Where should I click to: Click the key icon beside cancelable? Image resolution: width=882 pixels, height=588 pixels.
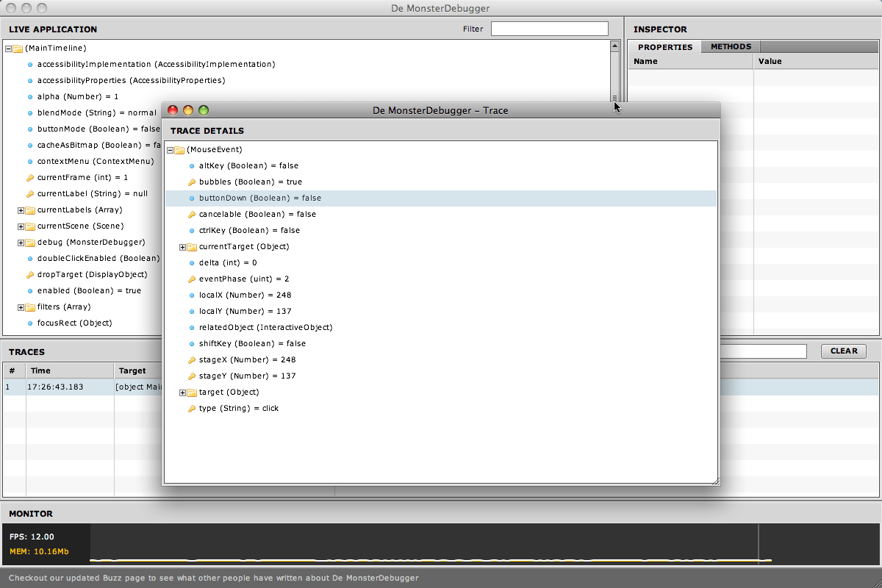click(192, 215)
